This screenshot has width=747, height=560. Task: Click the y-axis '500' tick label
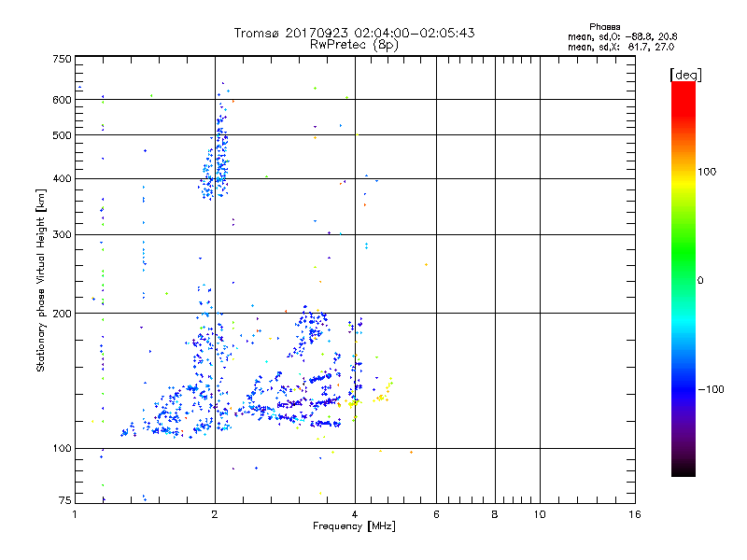62,135
